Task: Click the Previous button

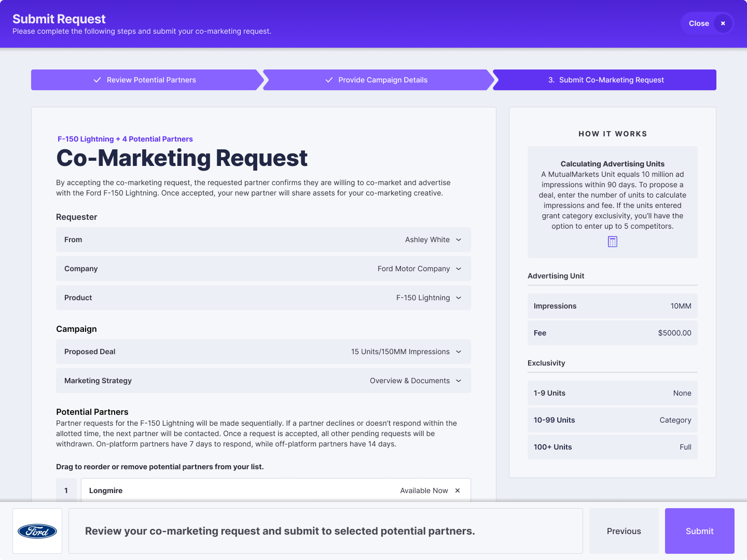Action: 624,531
